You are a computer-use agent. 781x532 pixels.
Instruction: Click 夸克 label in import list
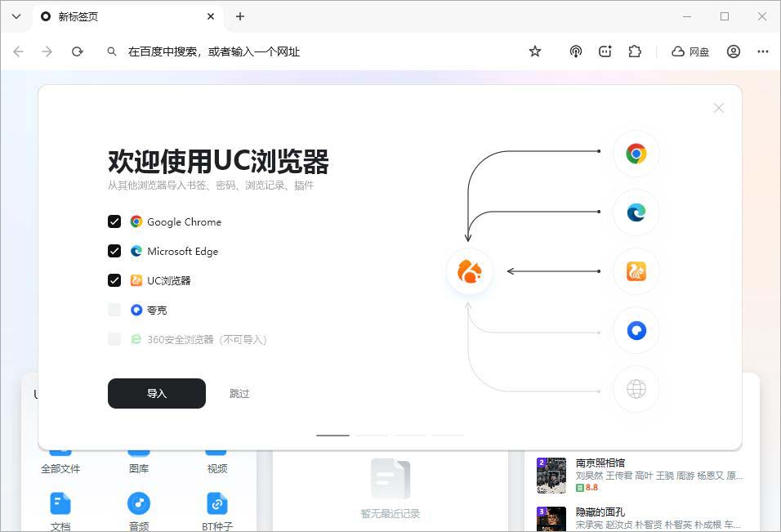[157, 311]
